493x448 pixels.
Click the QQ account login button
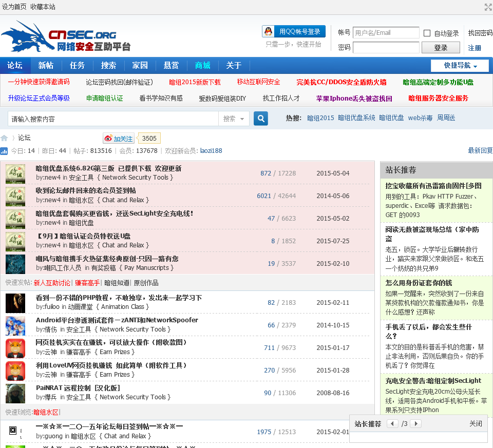tap(294, 32)
